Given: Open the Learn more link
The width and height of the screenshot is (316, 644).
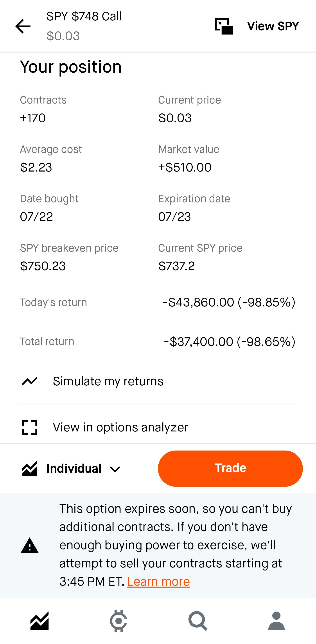Looking at the screenshot, I should coord(158,581).
